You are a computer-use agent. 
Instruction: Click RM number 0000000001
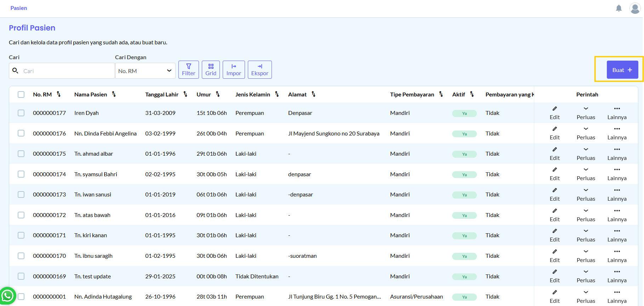pyautogui.click(x=49, y=297)
